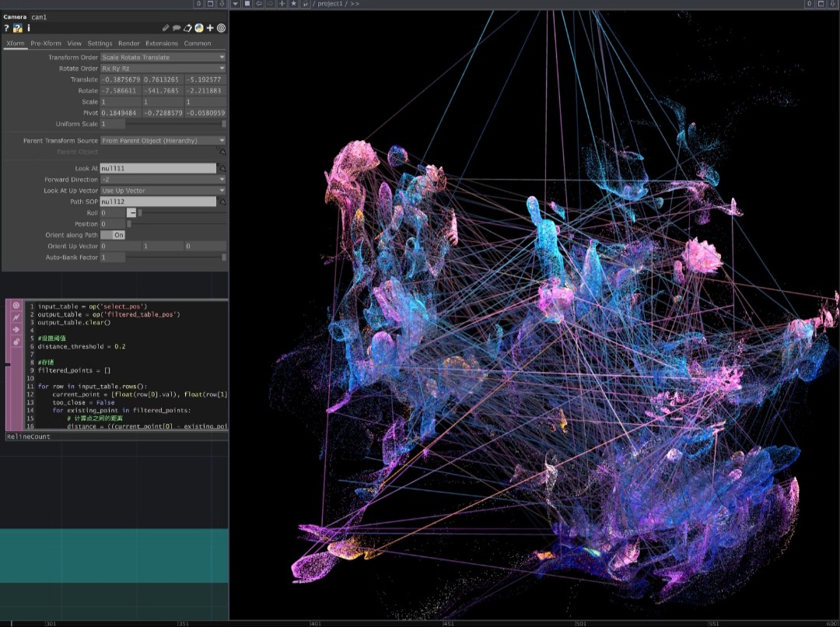Click the star bookmark icon in path bar

click(x=293, y=4)
